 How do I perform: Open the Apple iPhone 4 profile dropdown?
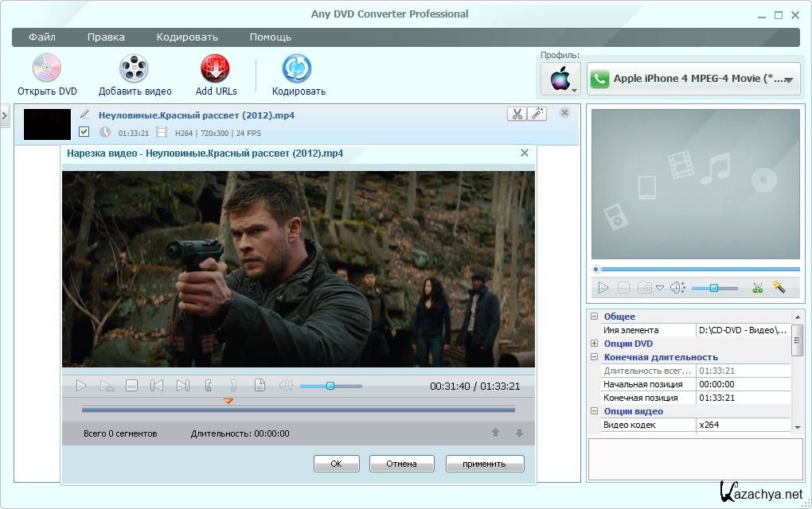[693, 79]
